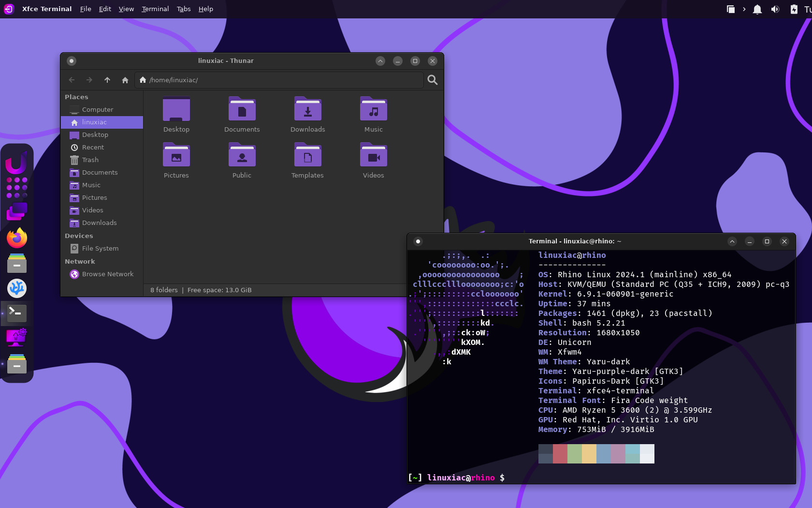
Task: Open the View menu
Action: click(126, 9)
